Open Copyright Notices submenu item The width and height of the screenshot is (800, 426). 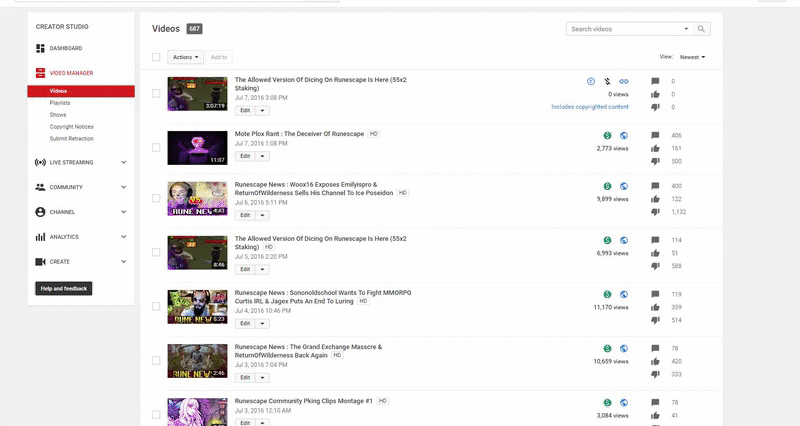[71, 127]
